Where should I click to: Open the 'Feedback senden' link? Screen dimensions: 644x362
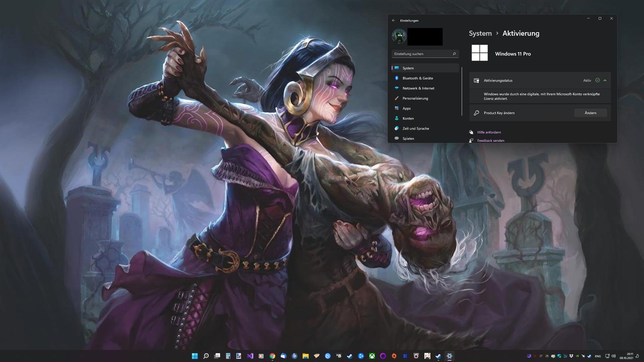coord(491,141)
